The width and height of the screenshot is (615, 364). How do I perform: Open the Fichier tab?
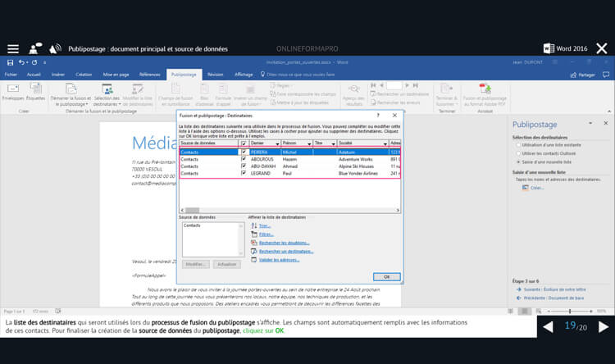pyautogui.click(x=11, y=75)
